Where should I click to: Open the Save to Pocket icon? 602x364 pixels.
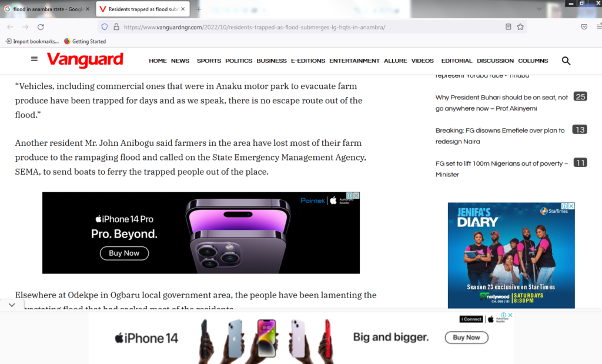584,27
